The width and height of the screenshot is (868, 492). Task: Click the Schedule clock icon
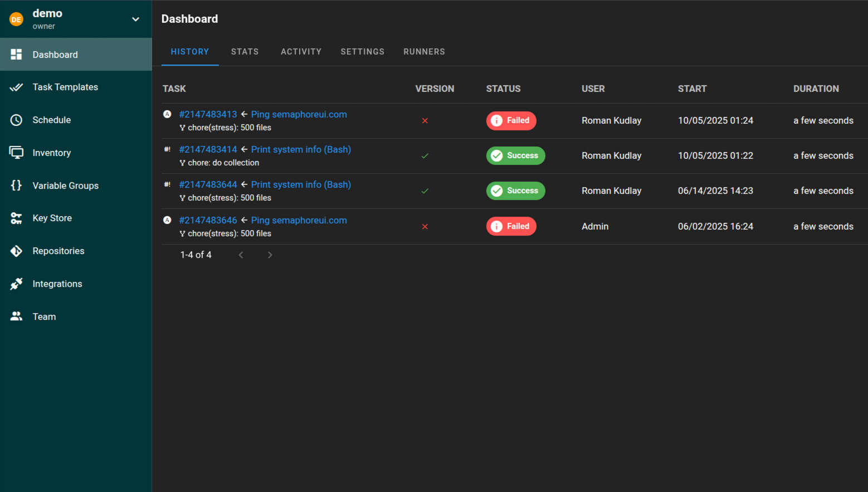click(x=16, y=120)
